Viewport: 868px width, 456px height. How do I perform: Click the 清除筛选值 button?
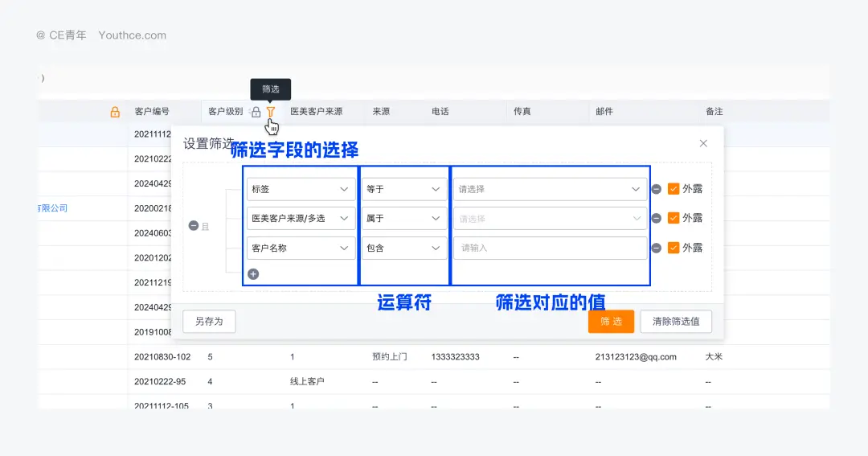675,321
